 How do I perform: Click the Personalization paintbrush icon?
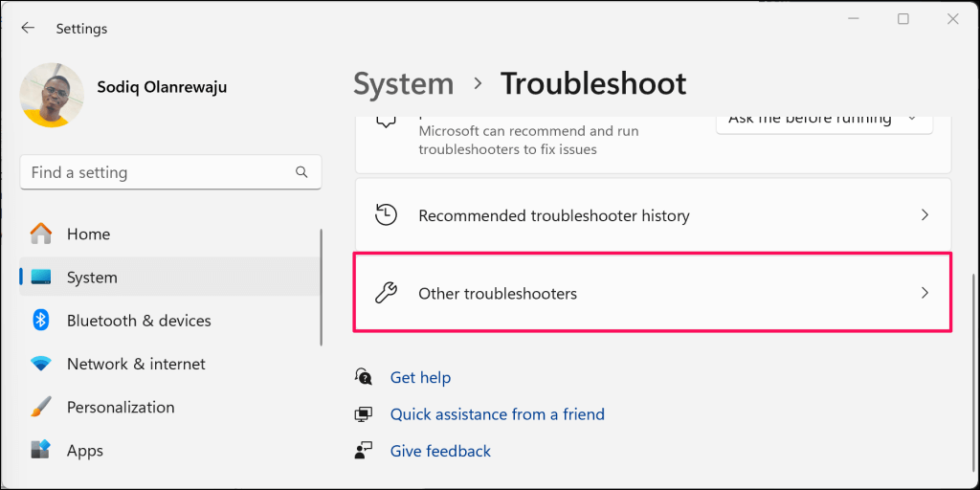[x=41, y=407]
